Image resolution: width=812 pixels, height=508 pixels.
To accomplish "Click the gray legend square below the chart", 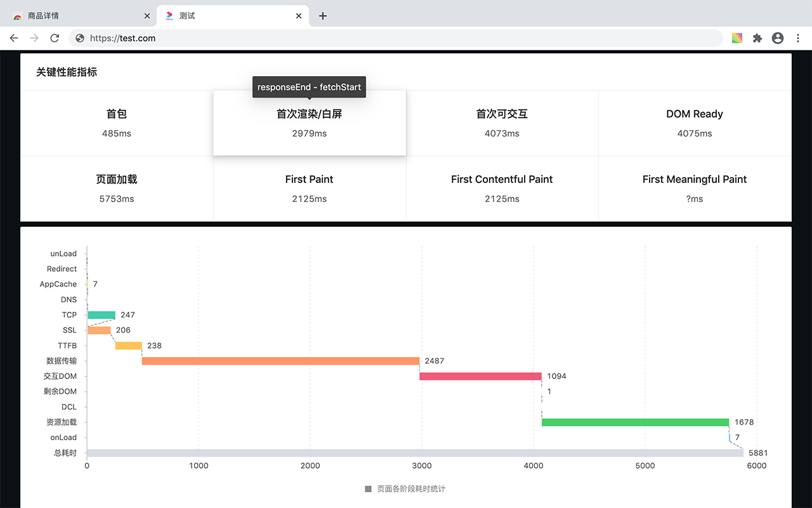I will pyautogui.click(x=368, y=489).
